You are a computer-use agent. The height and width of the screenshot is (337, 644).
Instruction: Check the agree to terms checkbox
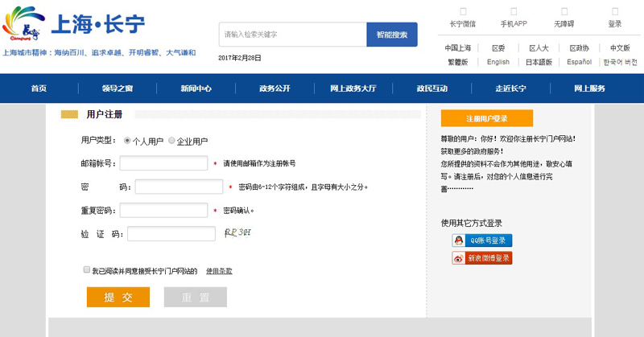pyautogui.click(x=86, y=270)
